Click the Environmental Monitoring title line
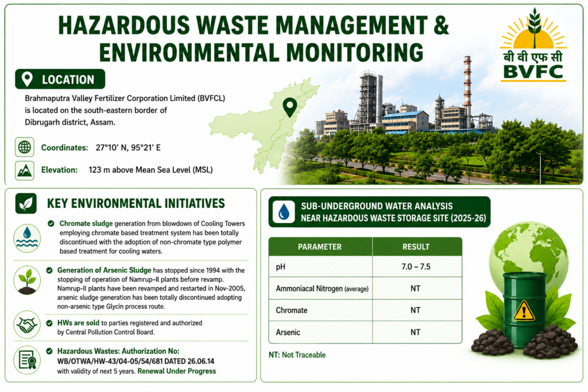Viewport: 588px width, 392px height. (261, 52)
